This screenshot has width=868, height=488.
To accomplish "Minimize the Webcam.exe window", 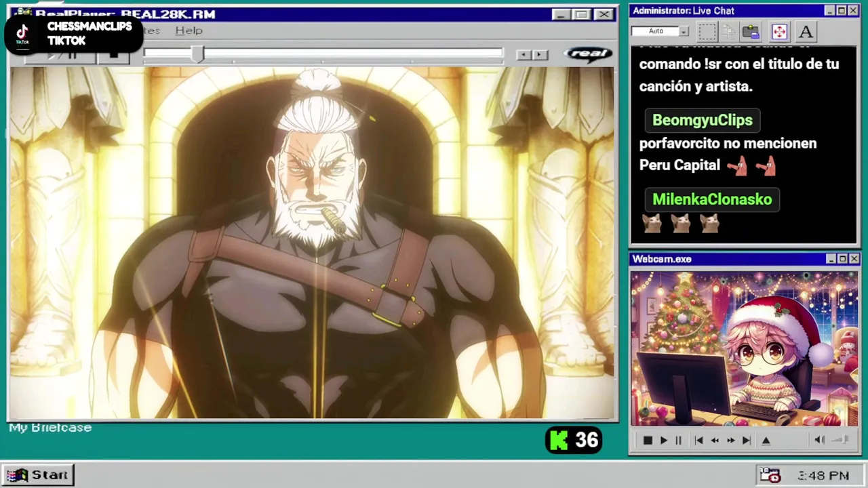I will (831, 259).
